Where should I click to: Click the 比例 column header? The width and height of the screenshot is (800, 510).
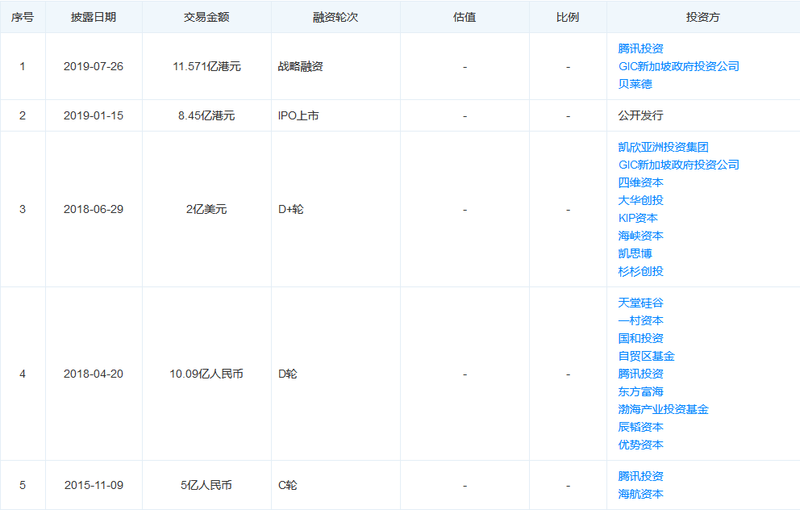(568, 17)
